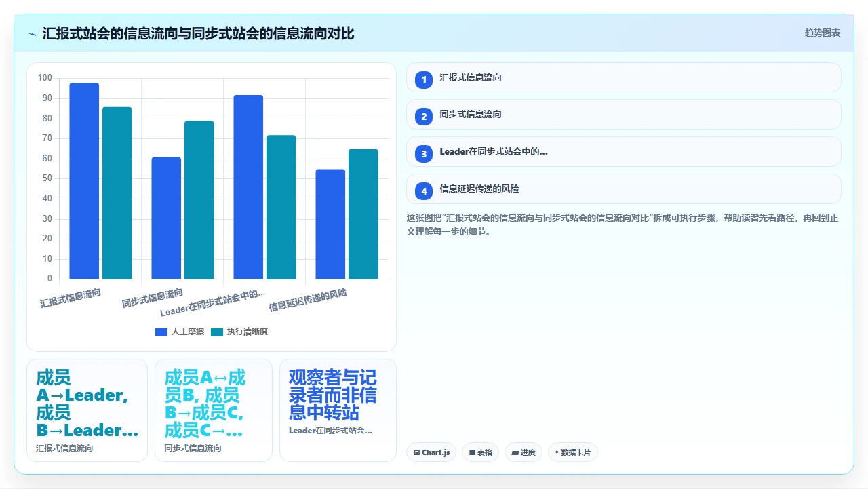
Task: Click the 信息延迟传递的风险 x-axis label
Action: click(308, 300)
